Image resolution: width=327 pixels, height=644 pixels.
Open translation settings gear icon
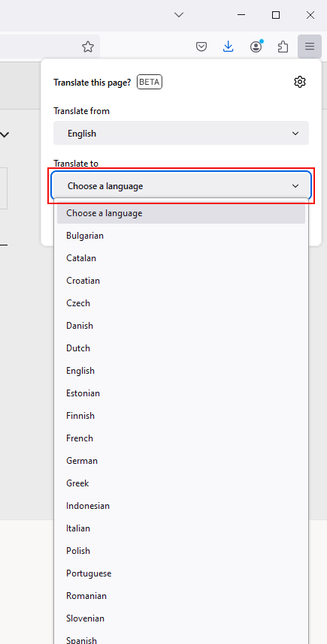point(300,82)
